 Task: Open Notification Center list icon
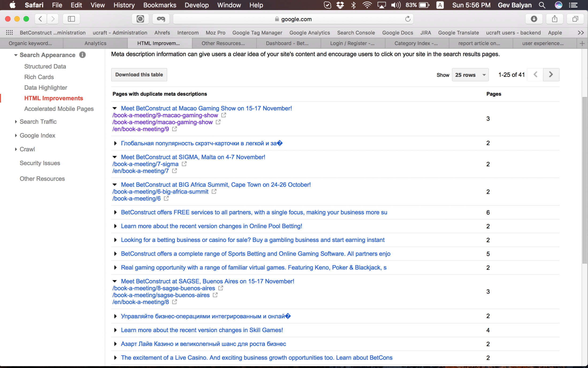(573, 5)
